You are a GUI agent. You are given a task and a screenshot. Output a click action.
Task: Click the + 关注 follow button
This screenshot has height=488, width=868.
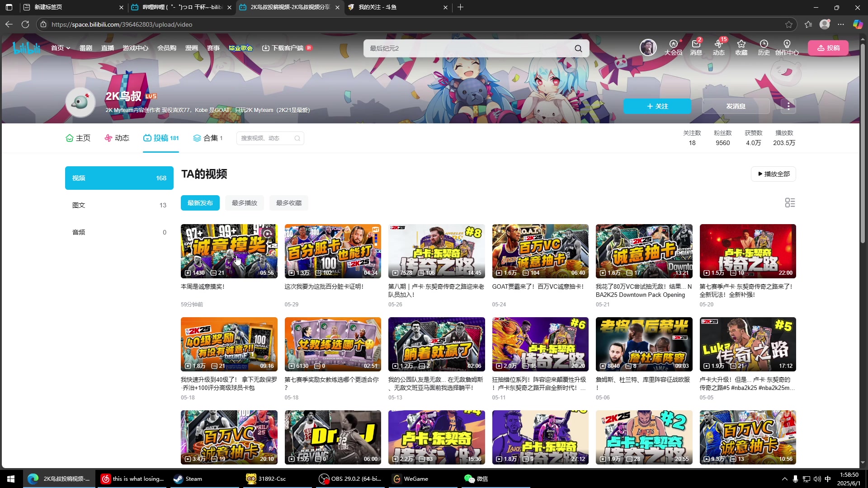[657, 106]
